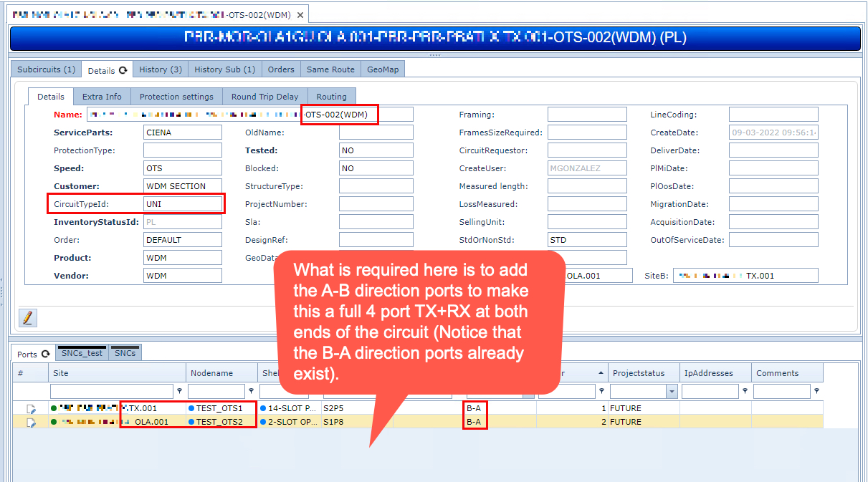This screenshot has height=482, width=868.
Task: Open the Projectstatus filter dropdown
Action: [x=672, y=392]
